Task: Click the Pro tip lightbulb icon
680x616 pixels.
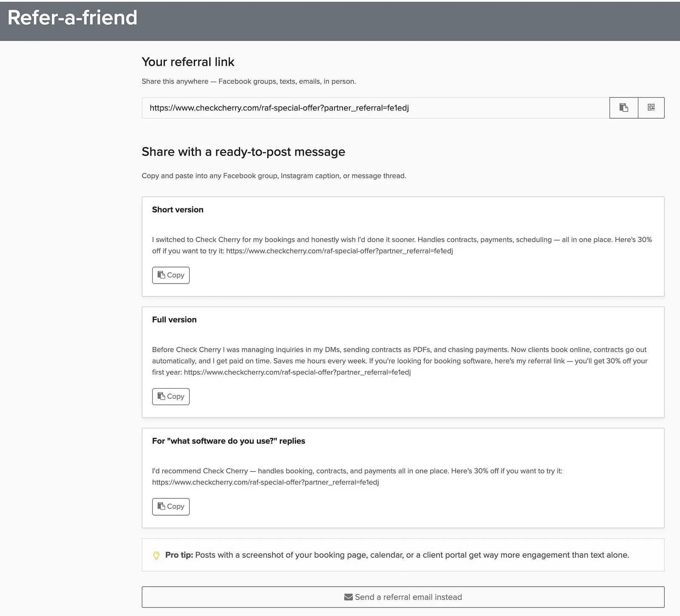Action: 156,555
